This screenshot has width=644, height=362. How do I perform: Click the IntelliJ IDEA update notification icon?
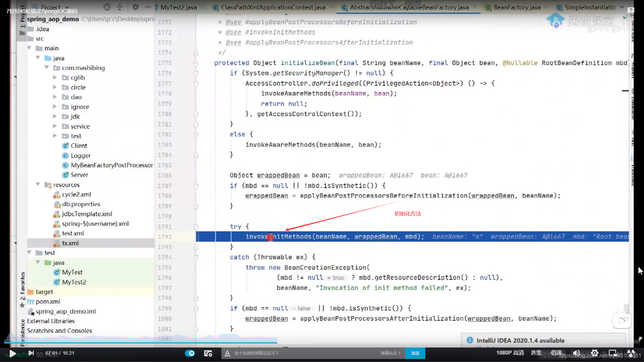click(470, 340)
